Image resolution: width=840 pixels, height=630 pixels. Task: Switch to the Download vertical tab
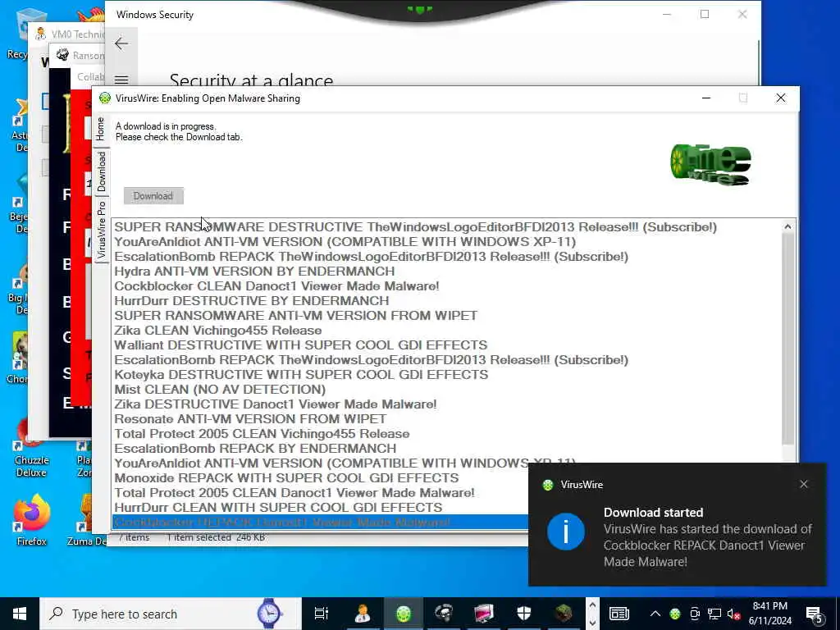click(101, 171)
